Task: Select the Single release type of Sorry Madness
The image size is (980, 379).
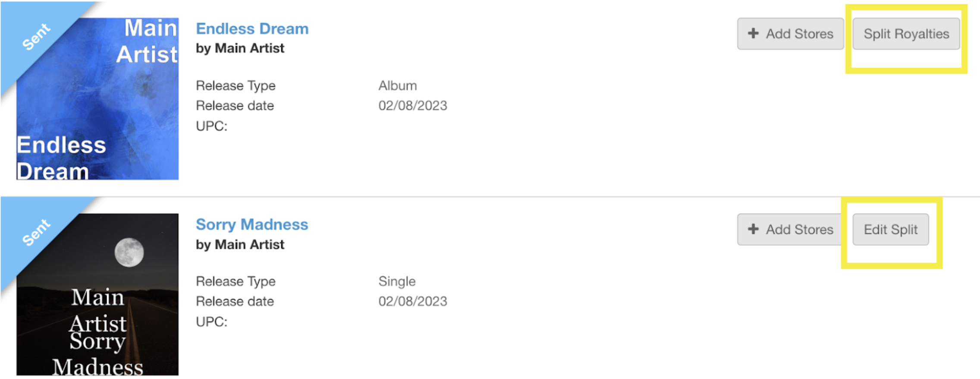Action: pyautogui.click(x=396, y=281)
